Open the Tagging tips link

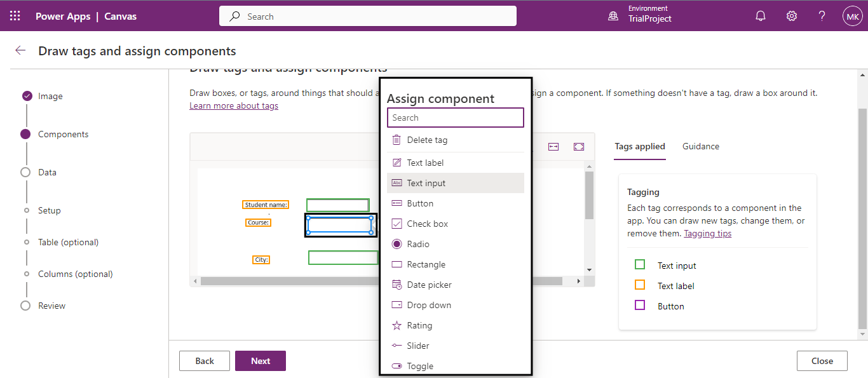click(x=707, y=233)
